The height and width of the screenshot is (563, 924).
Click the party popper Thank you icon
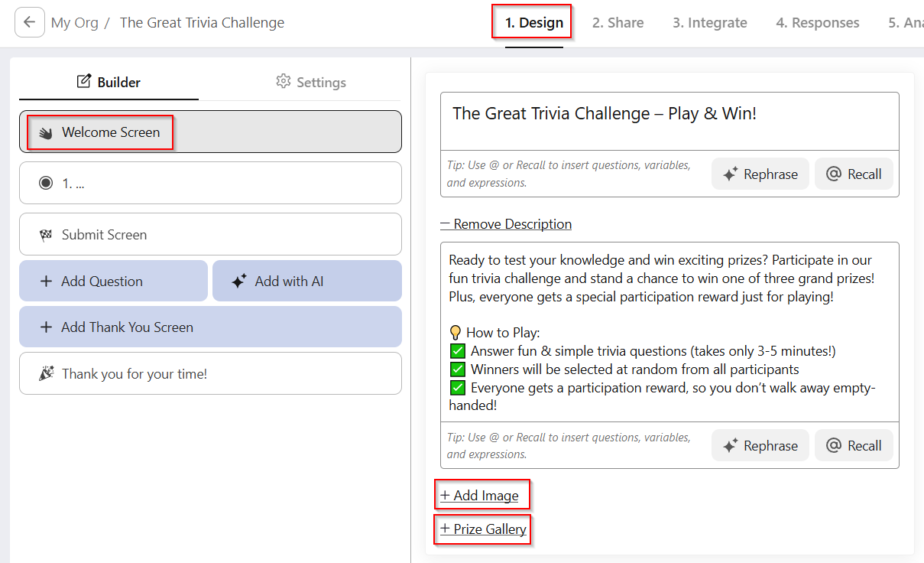(x=46, y=373)
